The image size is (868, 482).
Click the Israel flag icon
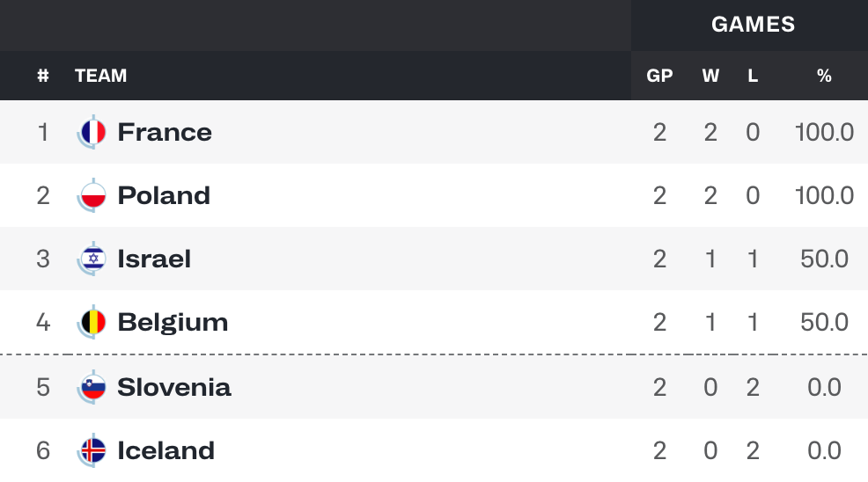(92, 259)
